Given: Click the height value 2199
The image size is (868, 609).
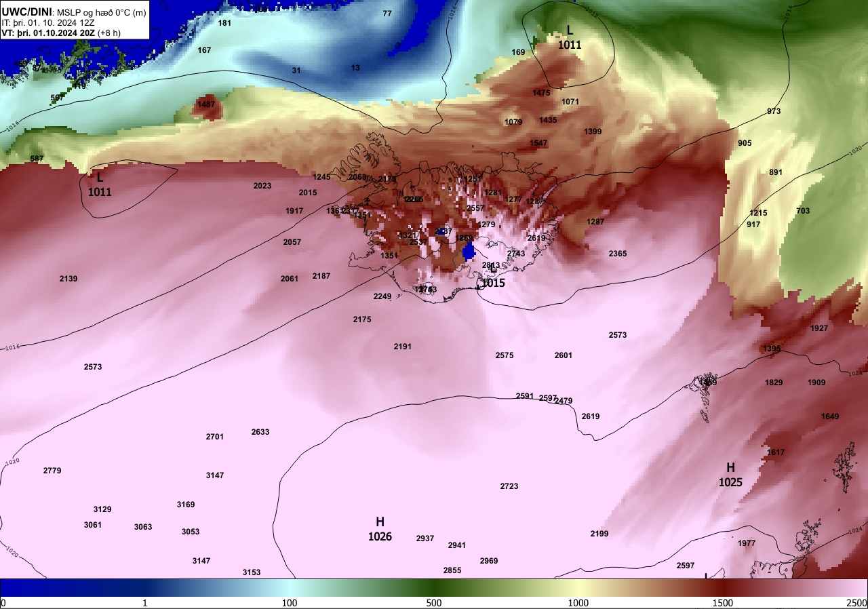Looking at the screenshot, I should pos(599,534).
